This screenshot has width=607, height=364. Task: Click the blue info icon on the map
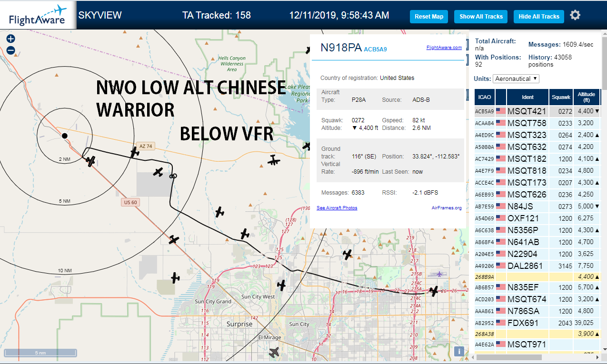click(x=459, y=351)
